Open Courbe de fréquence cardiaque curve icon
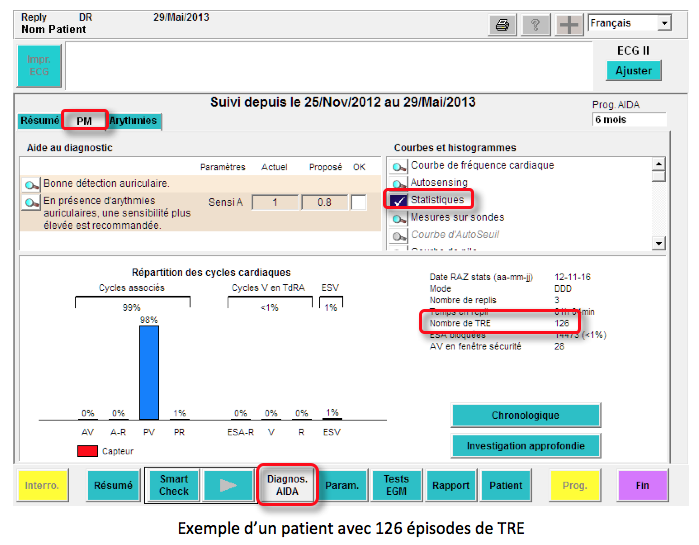The width and height of the screenshot is (699, 545). point(399,166)
